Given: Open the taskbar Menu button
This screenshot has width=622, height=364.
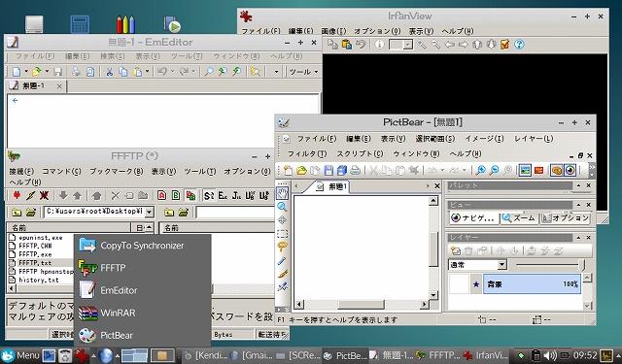Looking at the screenshot, I should pos(20,355).
